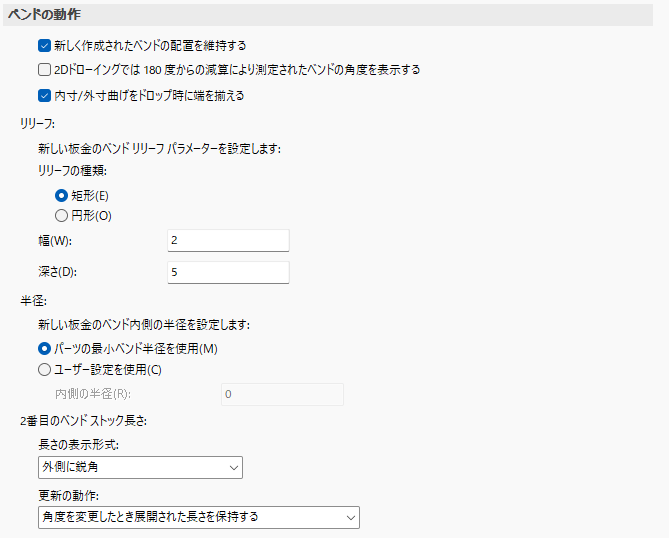Click the 半径: section heading
Viewport: 669px width, 538px height.
pyautogui.click(x=29, y=300)
